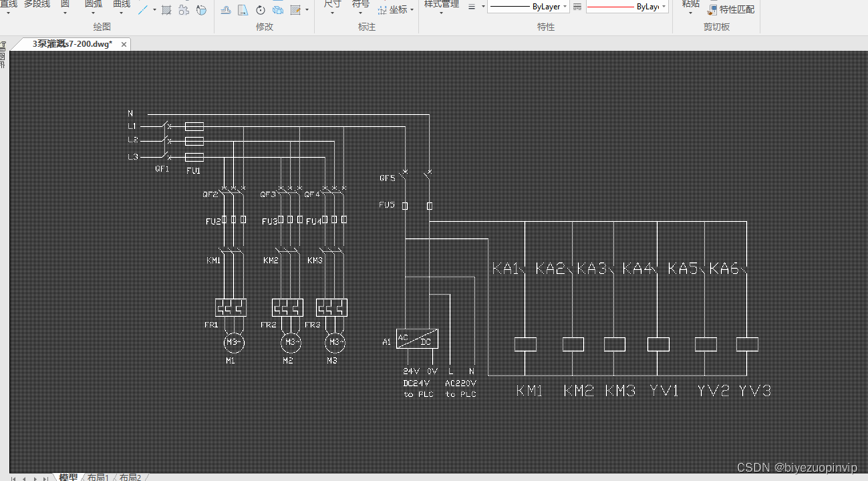Click the 标注 (Annotation) panel title
The height and width of the screenshot is (481, 868).
[366, 27]
